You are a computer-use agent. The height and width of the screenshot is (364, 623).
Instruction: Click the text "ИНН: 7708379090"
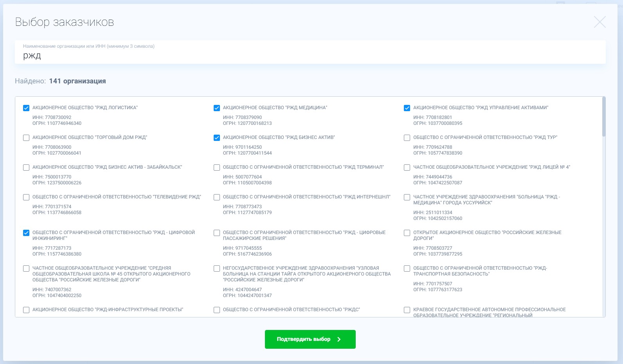coord(243,117)
